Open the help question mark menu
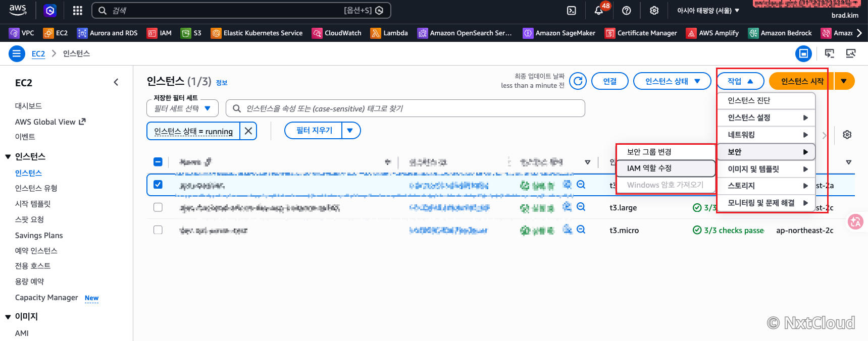Screen dimensions: 868x341 coord(627,11)
